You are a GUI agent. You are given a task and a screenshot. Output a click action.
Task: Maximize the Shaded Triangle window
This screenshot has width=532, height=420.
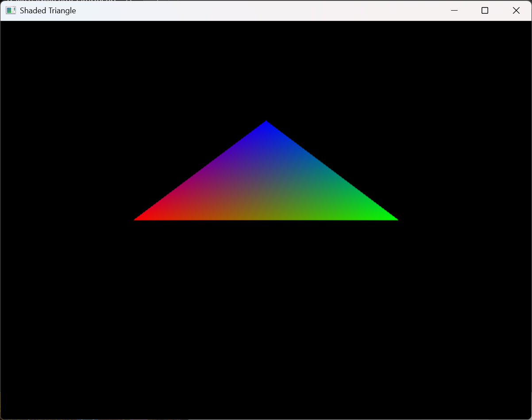[x=485, y=11]
